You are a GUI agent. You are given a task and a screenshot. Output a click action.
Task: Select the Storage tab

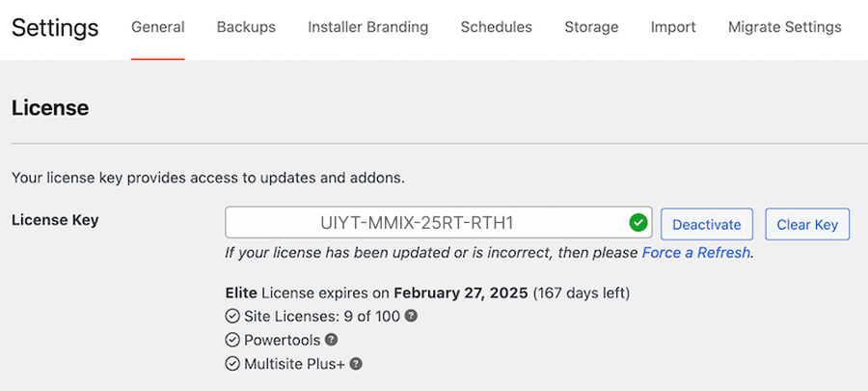click(x=592, y=27)
